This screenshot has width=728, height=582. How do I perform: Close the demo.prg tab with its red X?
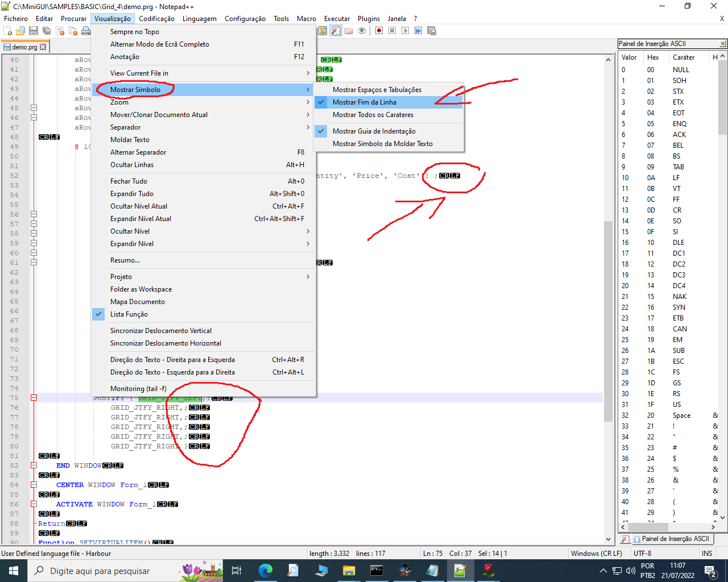pos(43,47)
